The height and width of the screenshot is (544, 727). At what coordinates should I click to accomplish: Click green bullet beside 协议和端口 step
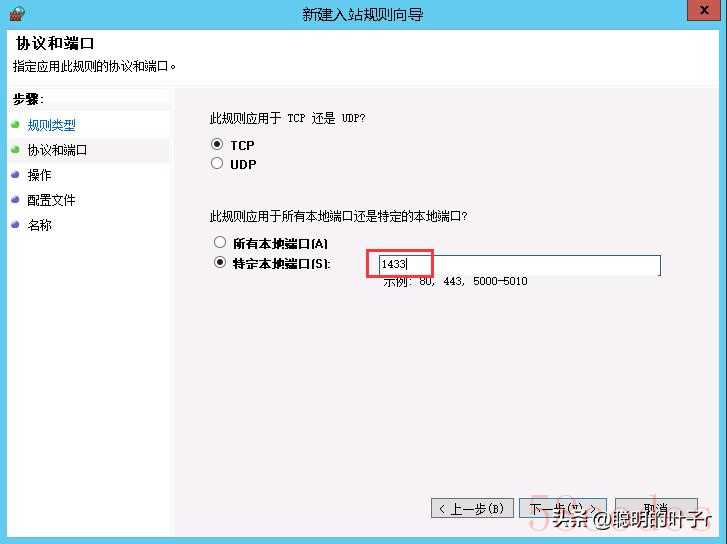pyautogui.click(x=15, y=150)
